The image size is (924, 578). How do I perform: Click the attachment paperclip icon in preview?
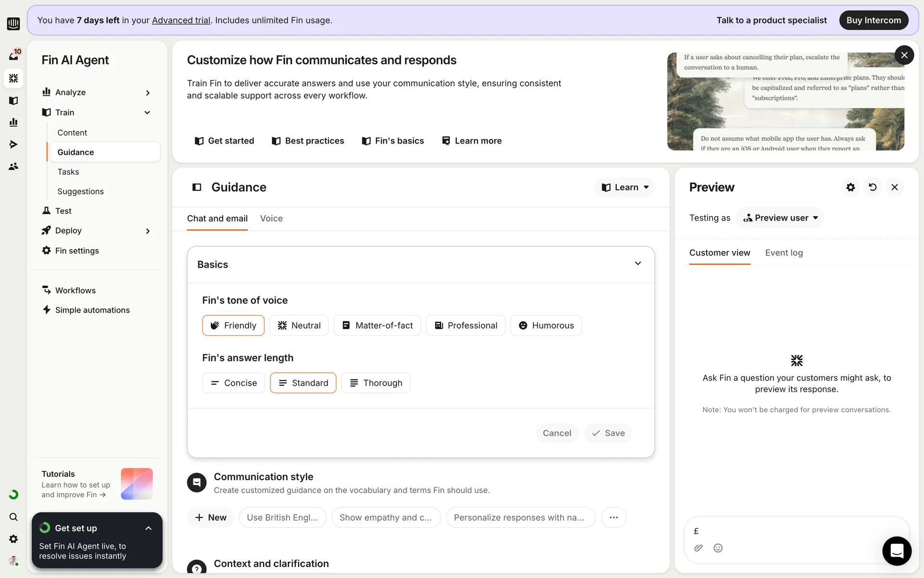click(x=698, y=548)
